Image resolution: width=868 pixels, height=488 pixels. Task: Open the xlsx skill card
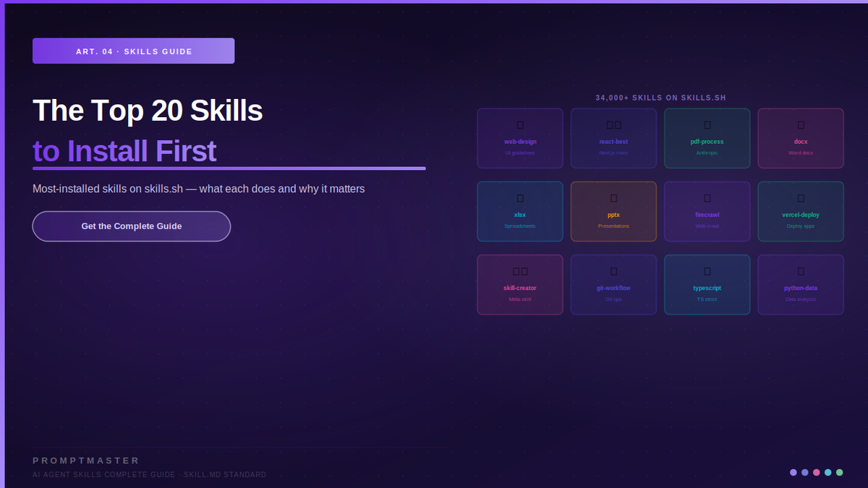[x=520, y=211]
